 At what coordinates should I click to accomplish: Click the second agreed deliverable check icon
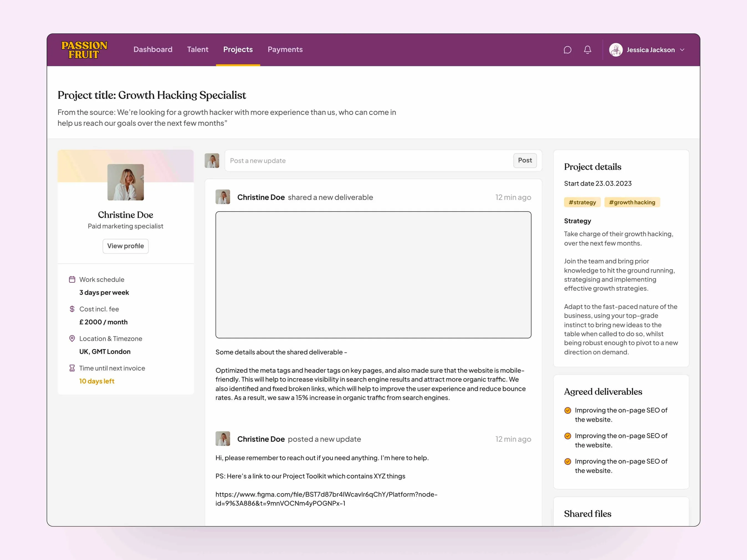point(568,436)
